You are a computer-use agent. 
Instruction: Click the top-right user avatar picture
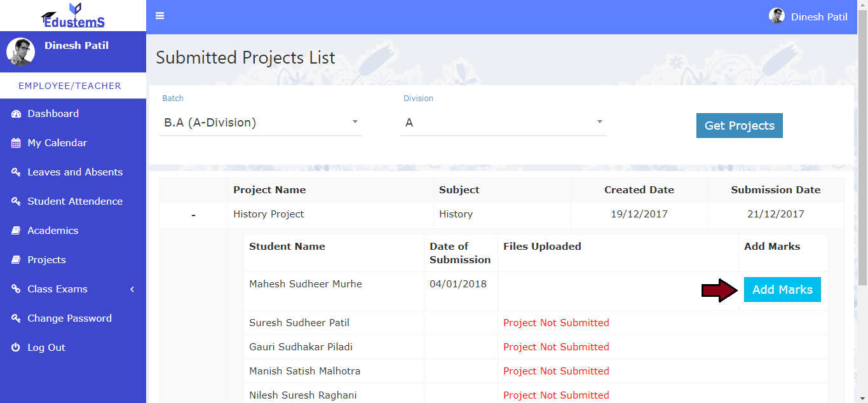tap(776, 16)
